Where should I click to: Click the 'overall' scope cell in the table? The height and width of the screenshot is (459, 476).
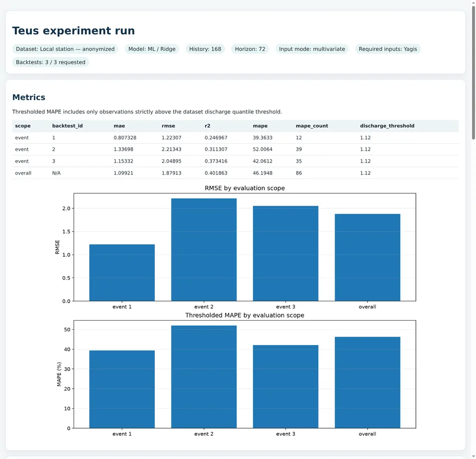coord(23,173)
